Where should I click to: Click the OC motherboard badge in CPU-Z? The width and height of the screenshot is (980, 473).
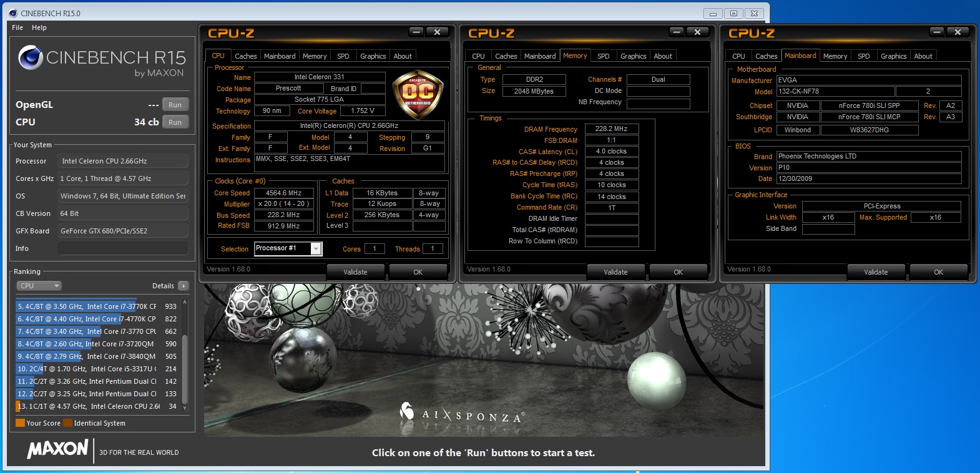(x=418, y=94)
